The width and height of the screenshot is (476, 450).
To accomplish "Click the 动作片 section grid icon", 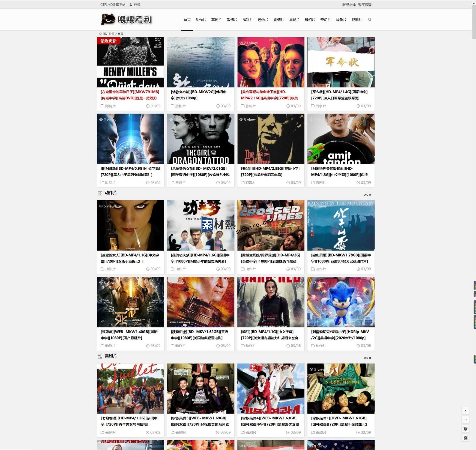I will pos(100,193).
